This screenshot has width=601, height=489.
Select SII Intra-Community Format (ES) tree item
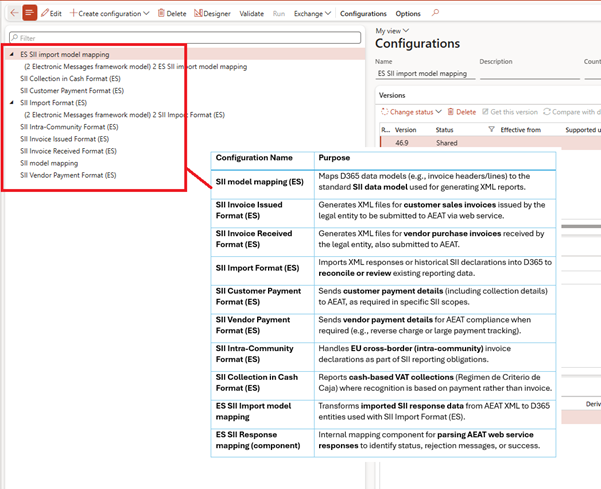point(69,127)
